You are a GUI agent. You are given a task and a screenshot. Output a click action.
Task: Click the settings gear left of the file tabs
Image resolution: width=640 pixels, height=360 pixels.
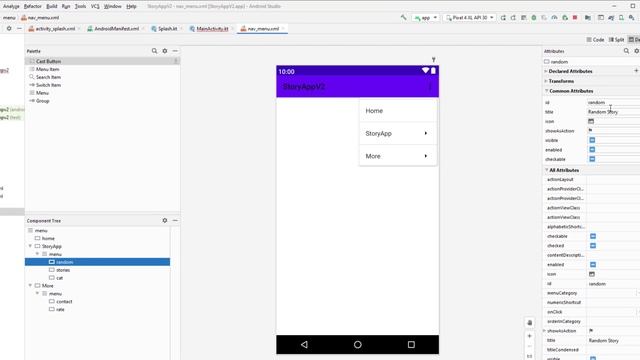coord(9,29)
